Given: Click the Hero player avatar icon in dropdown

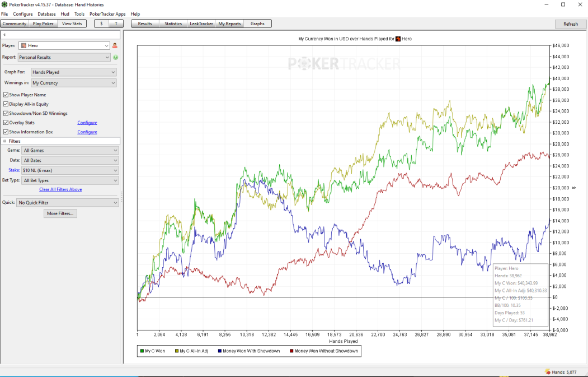Looking at the screenshot, I should coord(23,45).
